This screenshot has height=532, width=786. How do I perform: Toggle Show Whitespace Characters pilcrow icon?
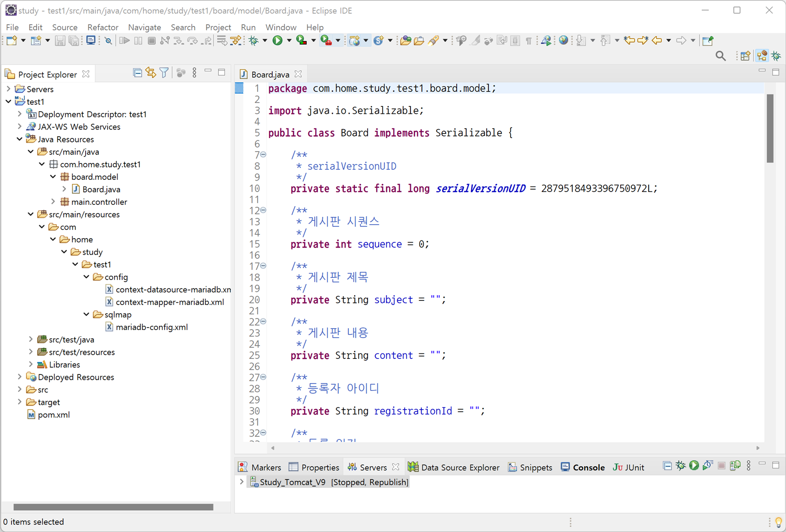(528, 41)
